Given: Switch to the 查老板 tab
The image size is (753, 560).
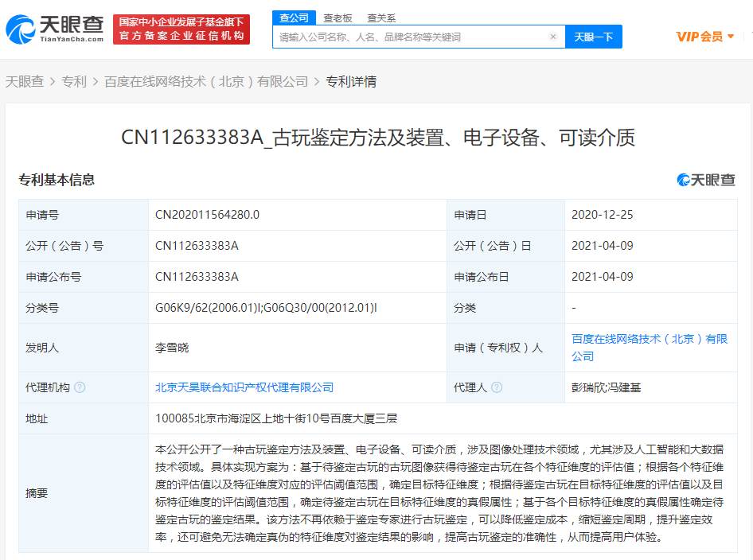Looking at the screenshot, I should click(337, 17).
